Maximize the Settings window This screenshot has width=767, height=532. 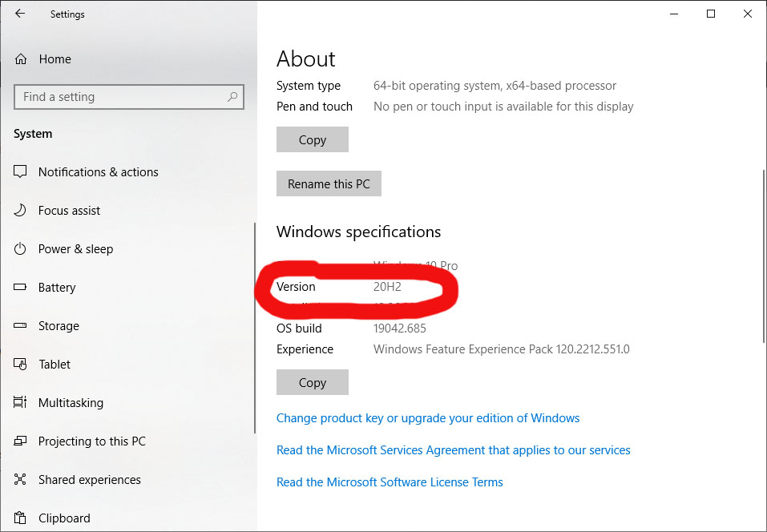tap(711, 14)
